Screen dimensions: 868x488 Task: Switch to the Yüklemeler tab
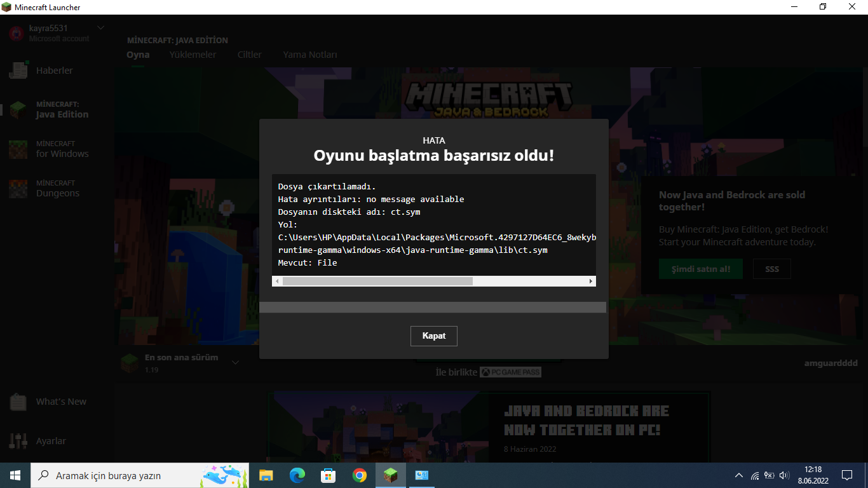(x=193, y=55)
